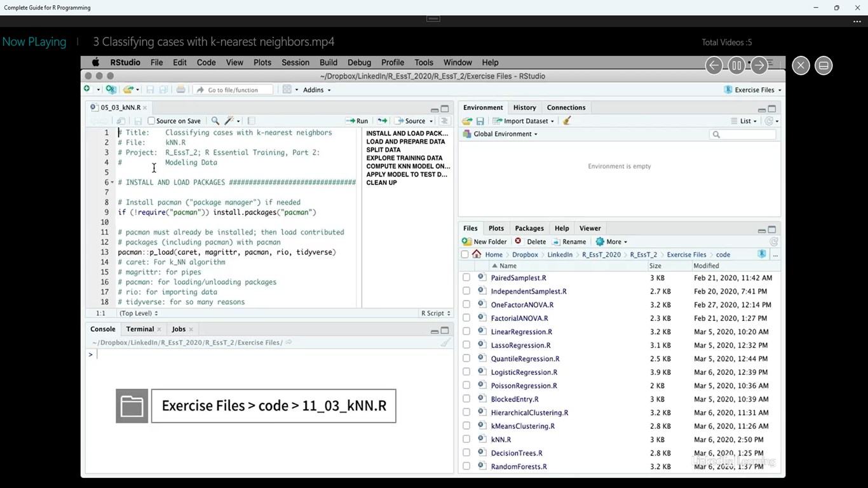Pause the video with player pause button
Screen dimensions: 868x488
[x=736, y=65]
